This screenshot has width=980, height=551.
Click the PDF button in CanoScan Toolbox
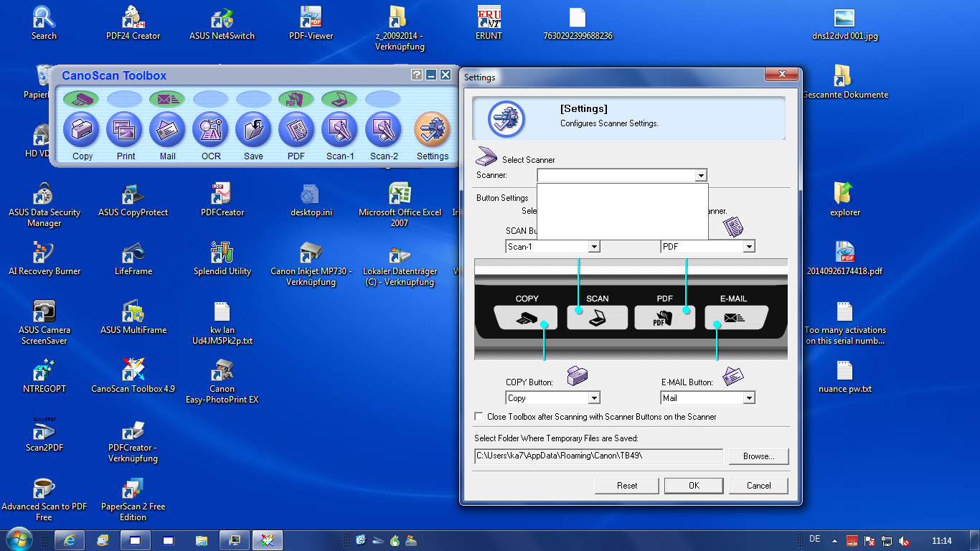[297, 130]
